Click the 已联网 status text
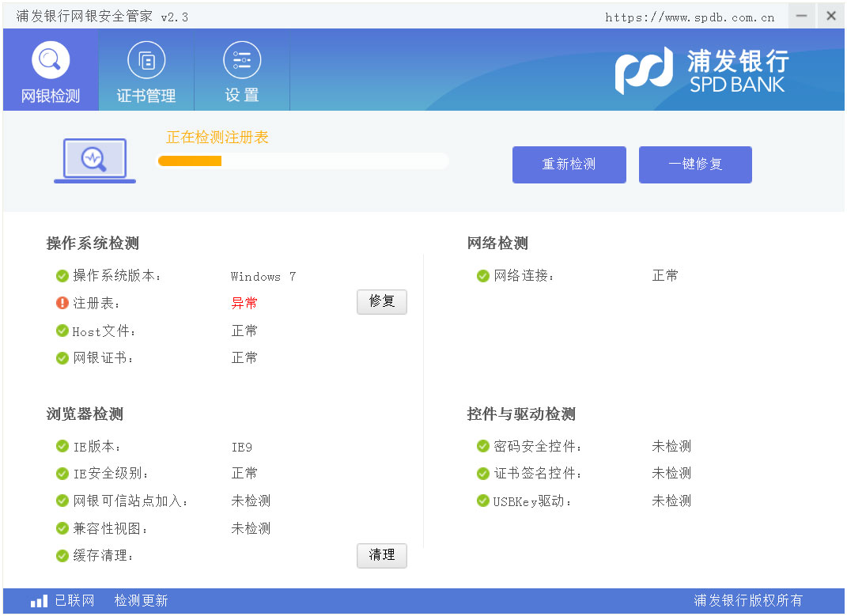 (74, 601)
